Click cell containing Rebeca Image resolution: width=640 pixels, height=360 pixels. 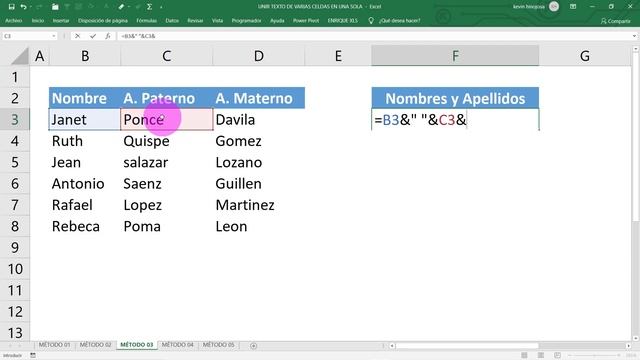(84, 227)
